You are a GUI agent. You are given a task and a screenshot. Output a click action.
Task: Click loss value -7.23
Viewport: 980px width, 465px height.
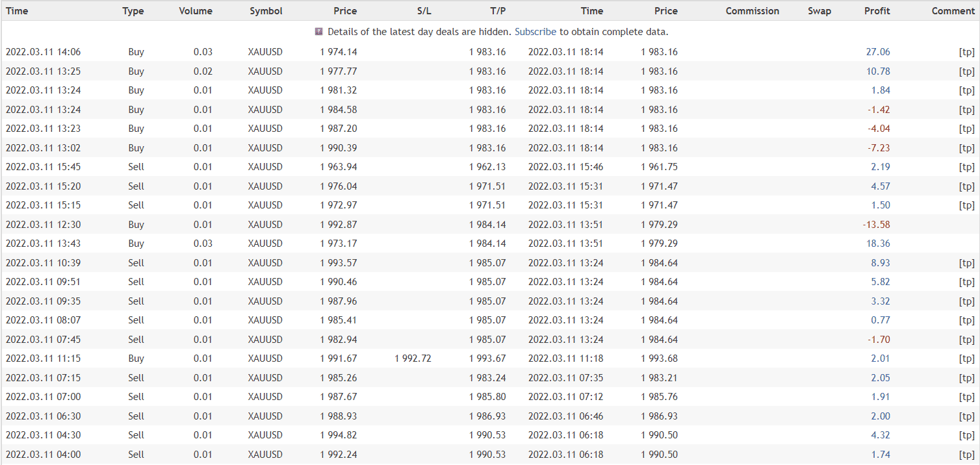[x=879, y=148]
